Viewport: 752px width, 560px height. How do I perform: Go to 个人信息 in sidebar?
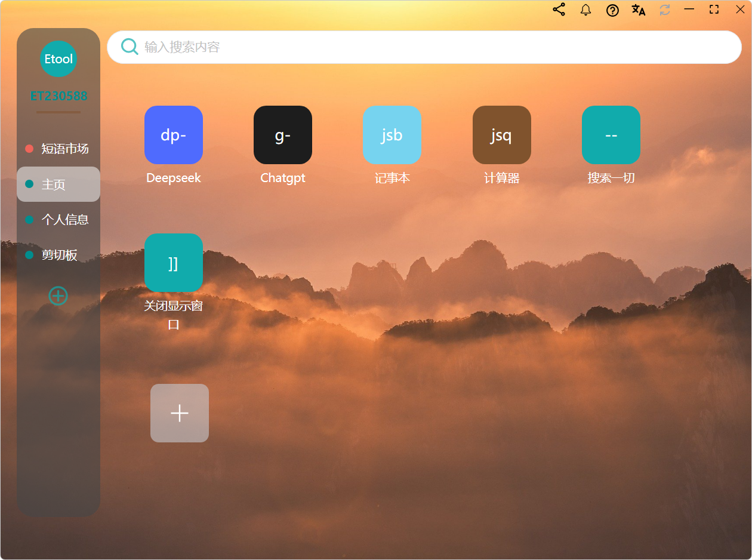[58, 220]
